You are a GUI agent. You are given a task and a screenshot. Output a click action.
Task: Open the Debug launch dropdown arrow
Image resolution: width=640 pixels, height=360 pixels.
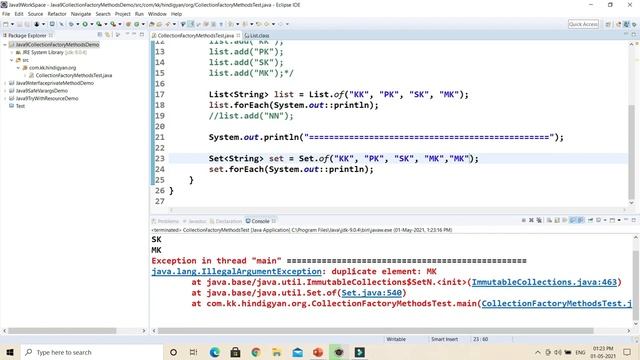[x=78, y=24]
